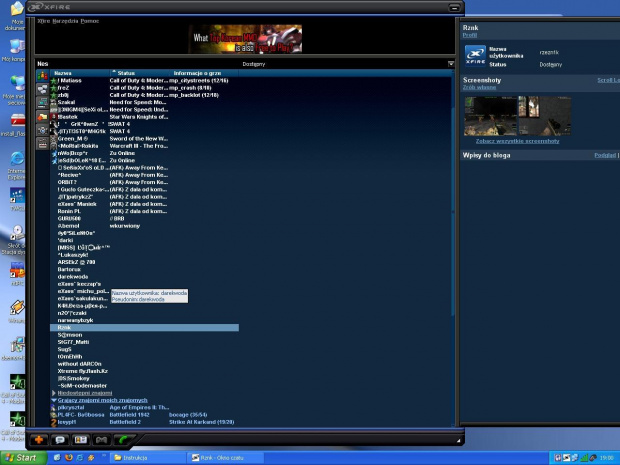Launch Firefox from the quick launch bar
The height and width of the screenshot is (465, 620).
(x=69, y=457)
